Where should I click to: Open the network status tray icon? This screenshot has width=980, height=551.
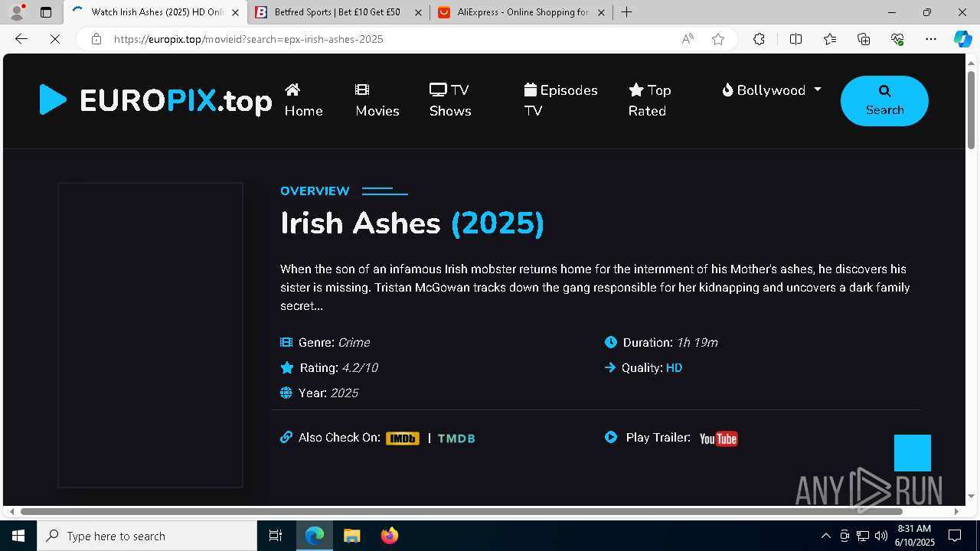tap(863, 536)
